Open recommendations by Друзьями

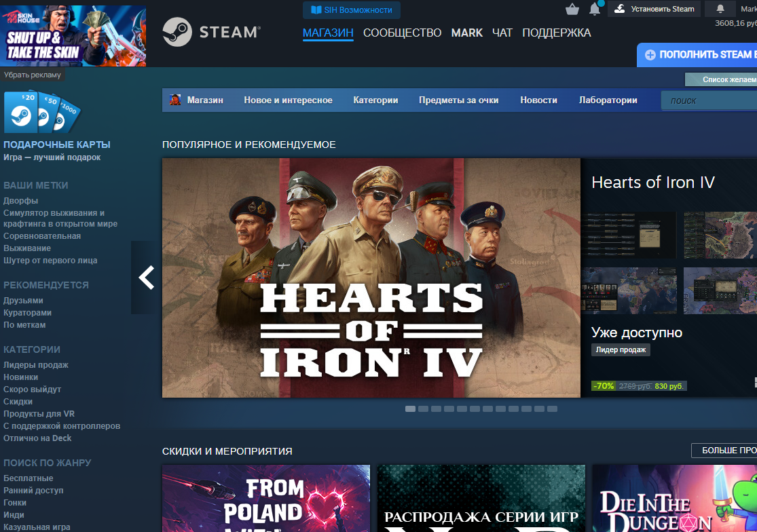coord(23,301)
